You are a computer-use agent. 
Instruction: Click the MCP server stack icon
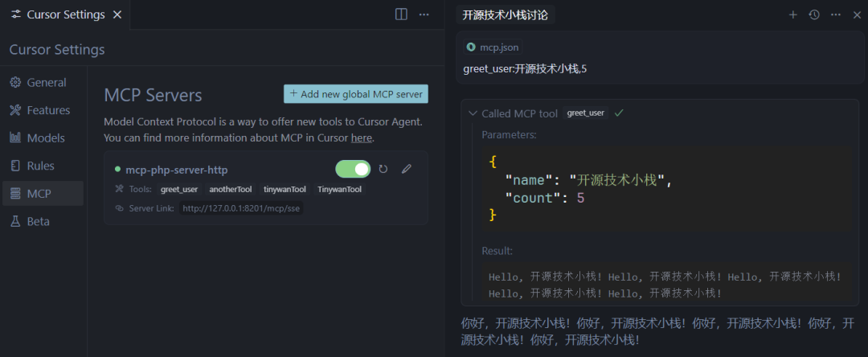(15, 194)
